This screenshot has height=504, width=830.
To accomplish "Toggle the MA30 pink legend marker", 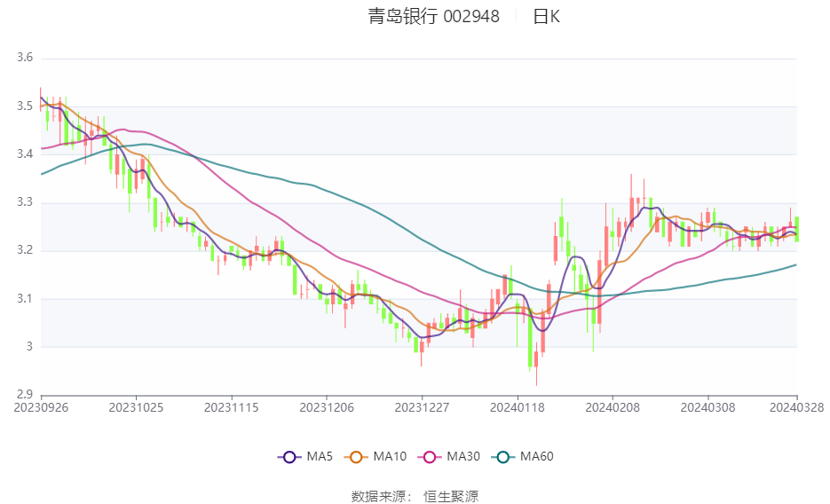I will tap(430, 457).
